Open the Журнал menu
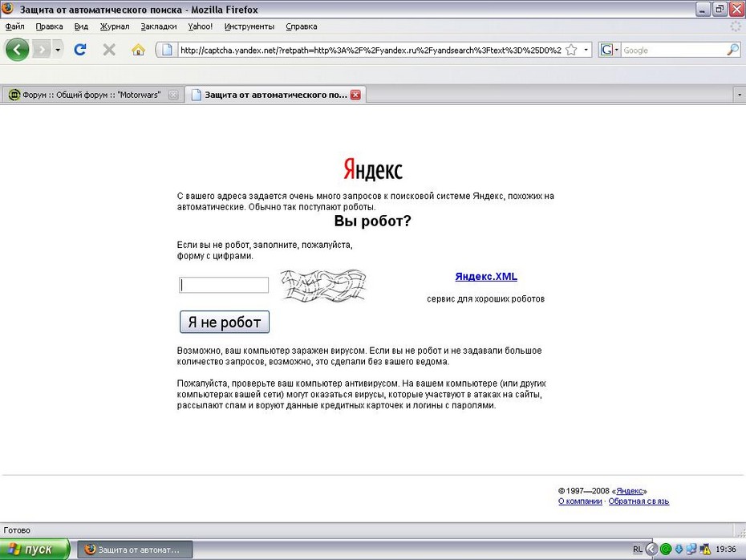746x560 pixels. 115,26
